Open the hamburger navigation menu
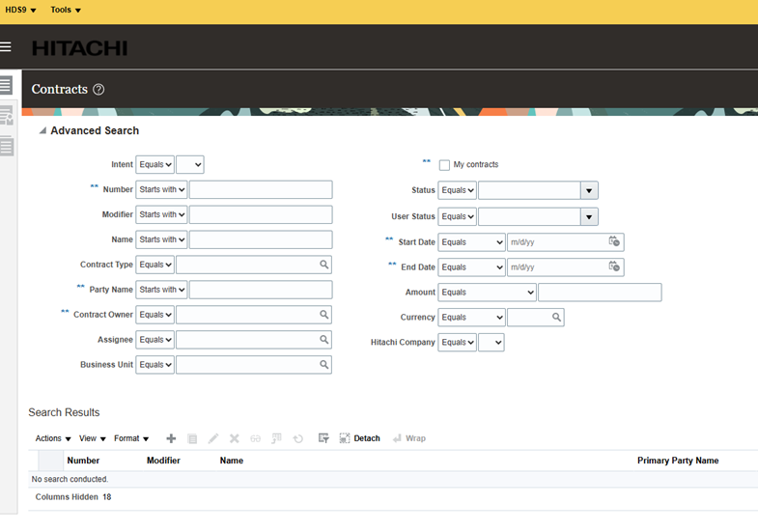 (x=6, y=47)
